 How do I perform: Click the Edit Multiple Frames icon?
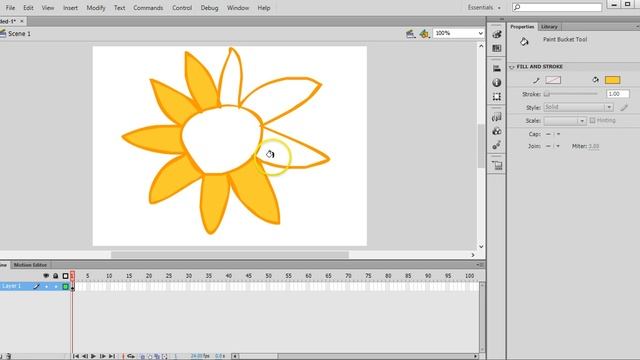pyautogui.click(x=157, y=357)
